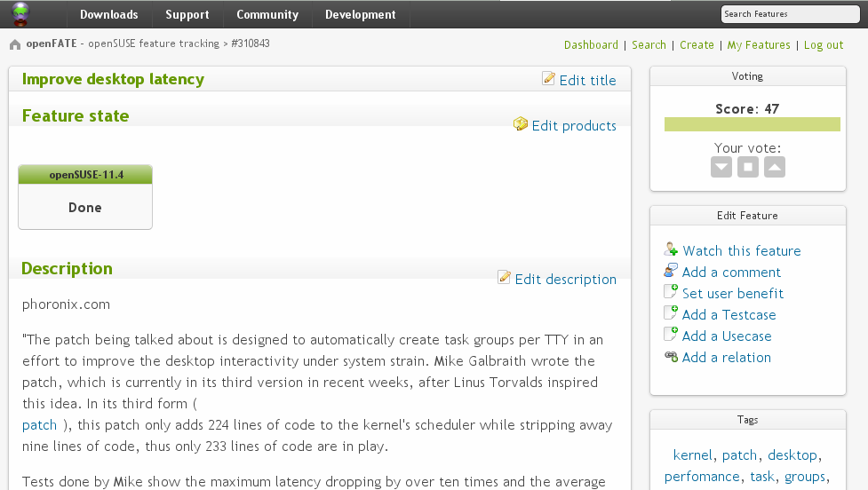
Task: Open the patch link in description
Action: coord(39,424)
